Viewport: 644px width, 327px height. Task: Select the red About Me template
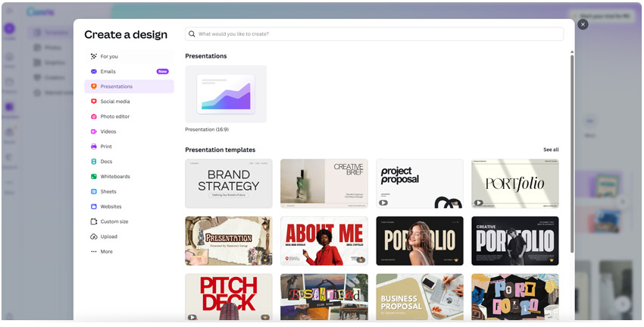[x=324, y=241]
